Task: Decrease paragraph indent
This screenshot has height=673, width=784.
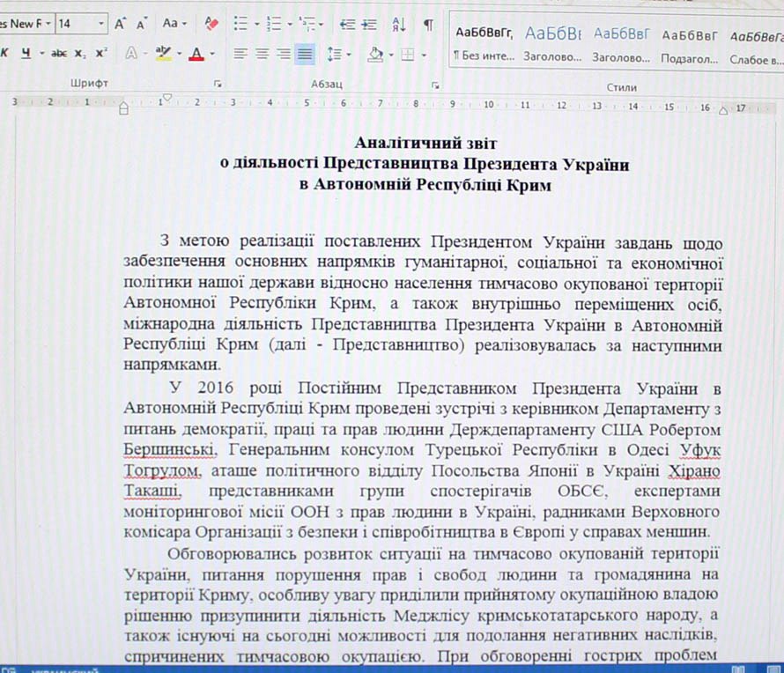Action: 347,24
